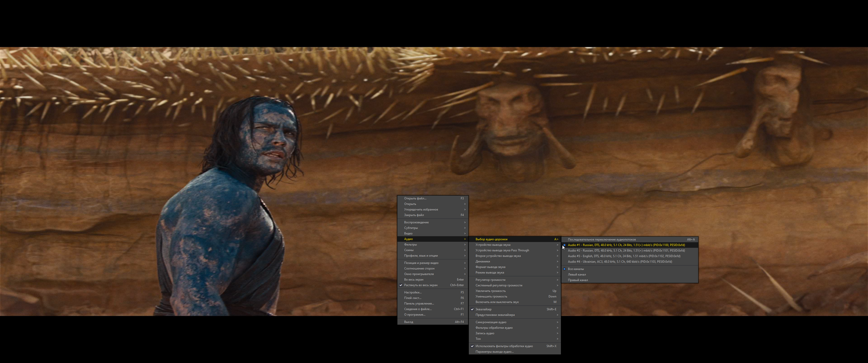Switch to Audio #4 Ukrainian AC3 track
Screen dimensions: 868x363
tap(630, 262)
